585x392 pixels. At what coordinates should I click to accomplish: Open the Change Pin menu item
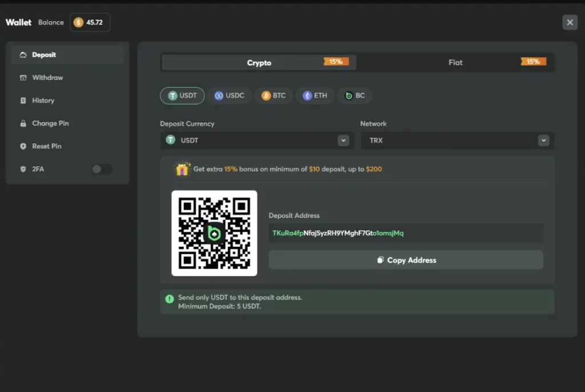tap(67, 123)
